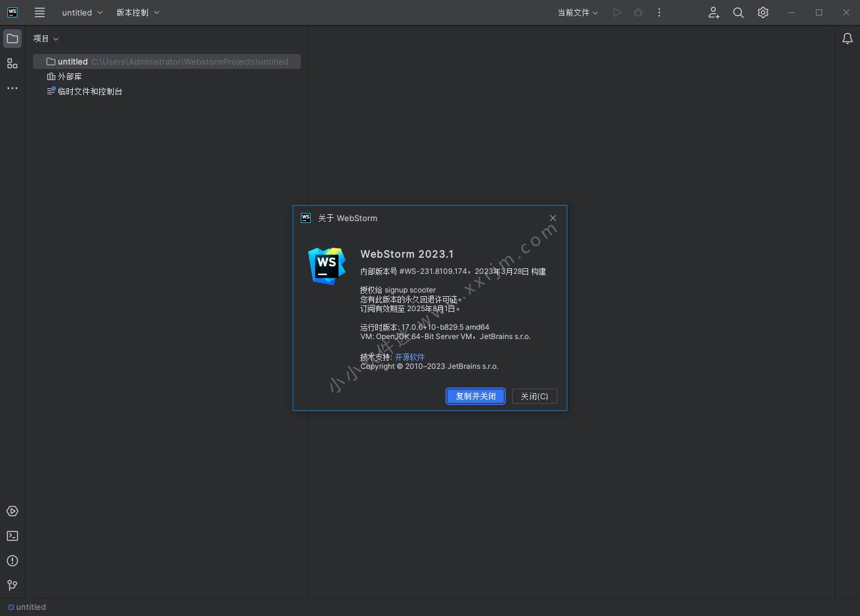Open the main hamburger menu

pos(40,12)
